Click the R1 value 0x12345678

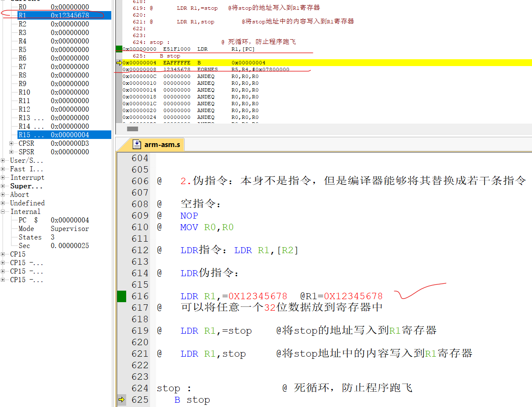click(x=70, y=15)
